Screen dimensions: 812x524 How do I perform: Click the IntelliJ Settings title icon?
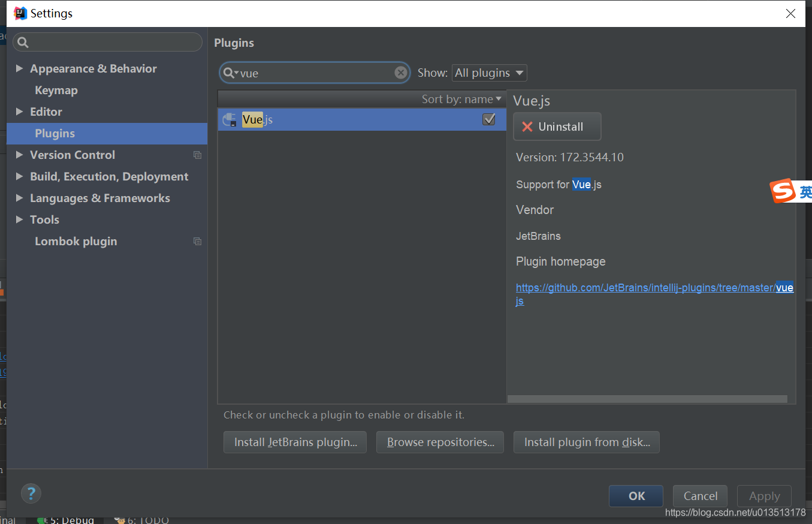click(20, 13)
